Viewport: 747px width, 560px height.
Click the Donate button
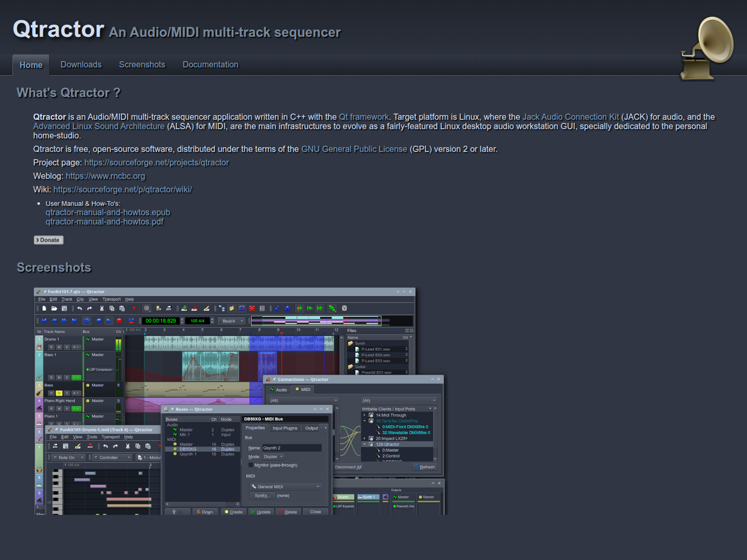click(49, 240)
